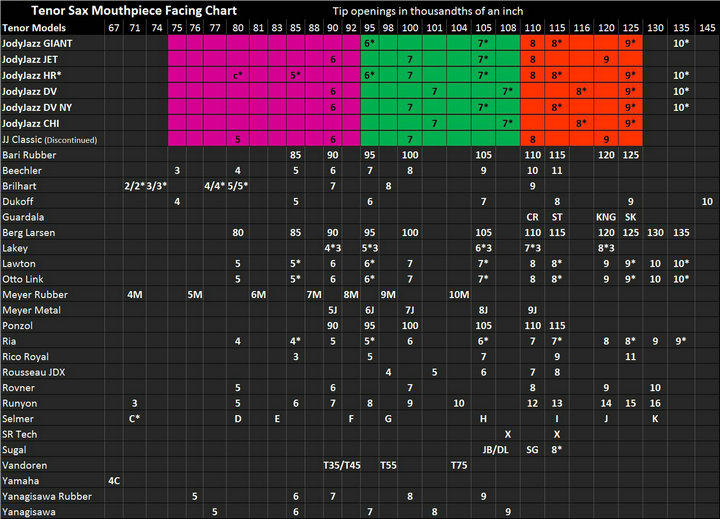
Task: Click the 4C cell in Yamaha row
Action: coord(114,481)
